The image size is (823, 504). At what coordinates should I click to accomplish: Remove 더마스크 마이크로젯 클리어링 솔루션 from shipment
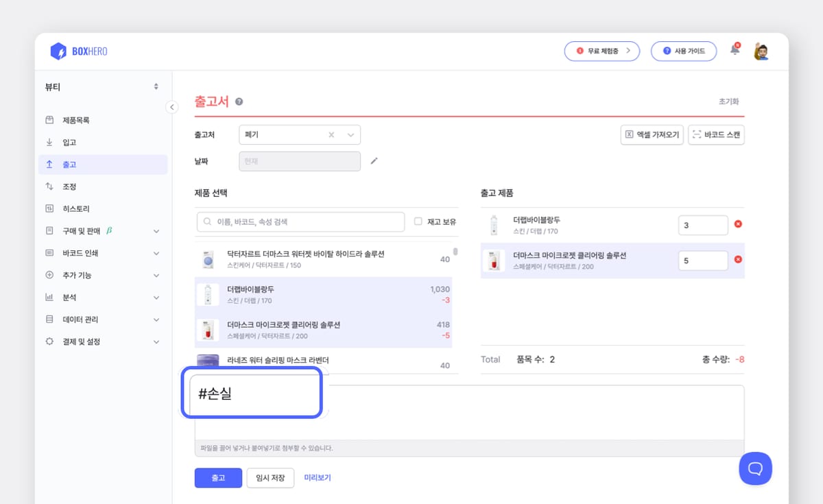[x=737, y=261]
